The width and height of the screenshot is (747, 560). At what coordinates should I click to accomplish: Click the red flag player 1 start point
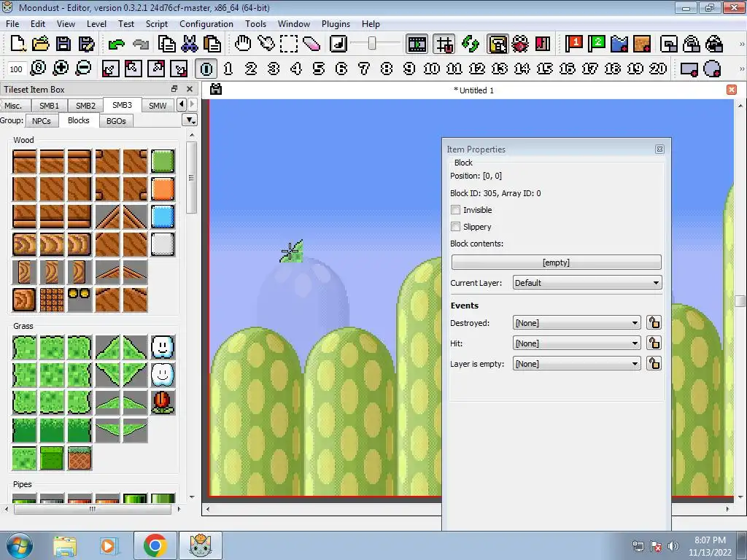pyautogui.click(x=574, y=44)
